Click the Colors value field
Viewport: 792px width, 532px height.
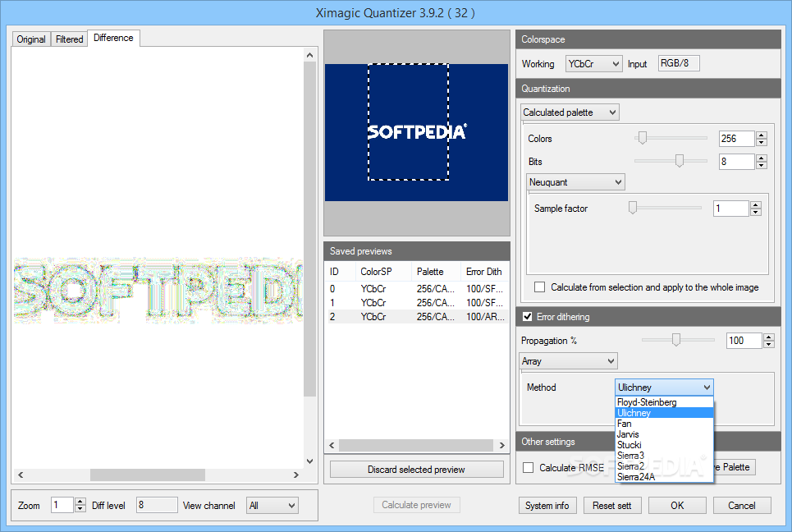point(736,139)
